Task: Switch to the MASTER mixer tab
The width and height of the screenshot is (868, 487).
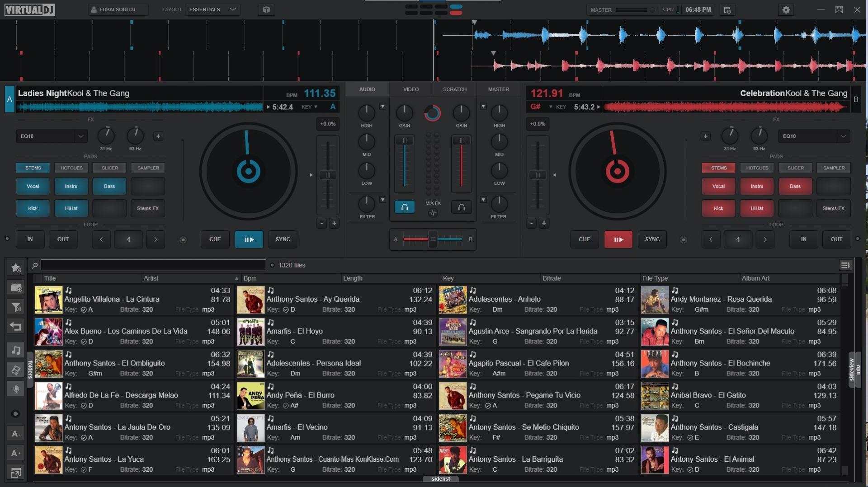Action: [499, 89]
